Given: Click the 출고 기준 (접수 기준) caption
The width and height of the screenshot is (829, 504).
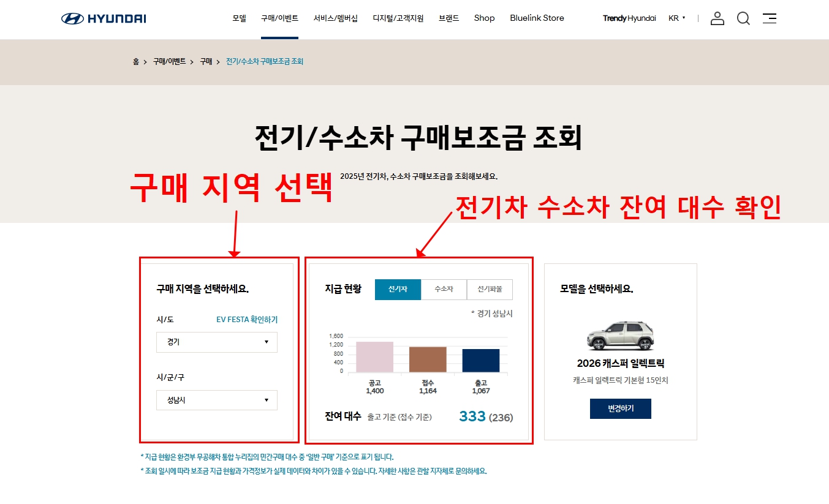Looking at the screenshot, I should pos(399,417).
